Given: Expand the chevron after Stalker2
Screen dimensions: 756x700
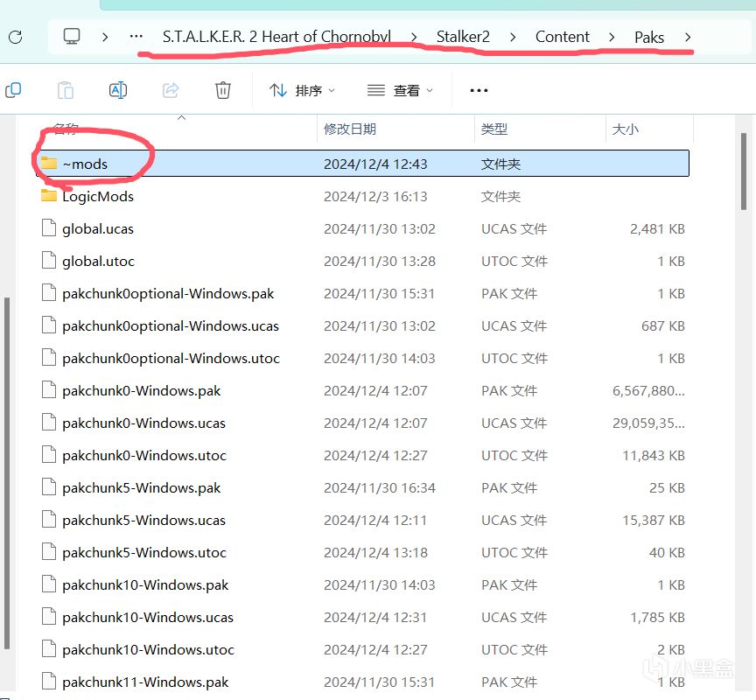Looking at the screenshot, I should [513, 37].
